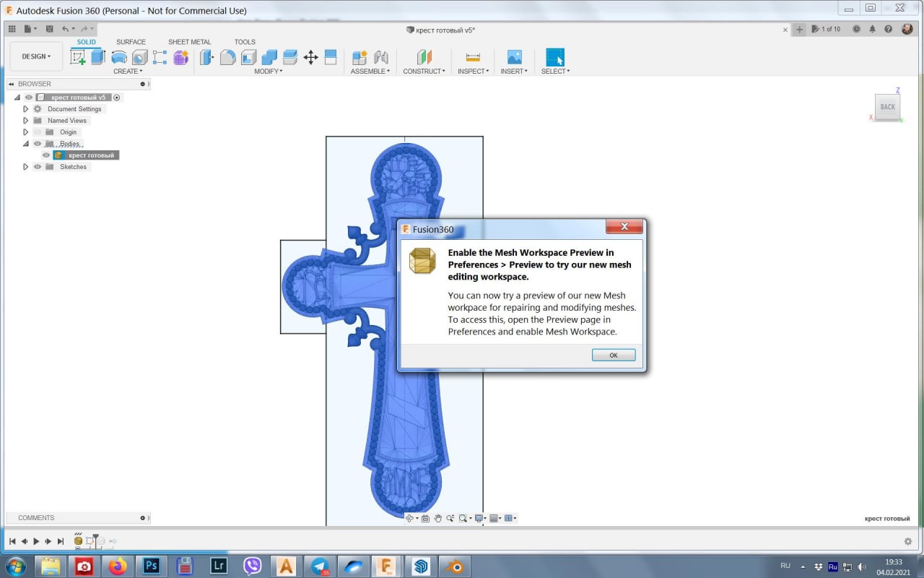Select the Shell tool
Screen dimensions: 924x578
[x=248, y=57]
